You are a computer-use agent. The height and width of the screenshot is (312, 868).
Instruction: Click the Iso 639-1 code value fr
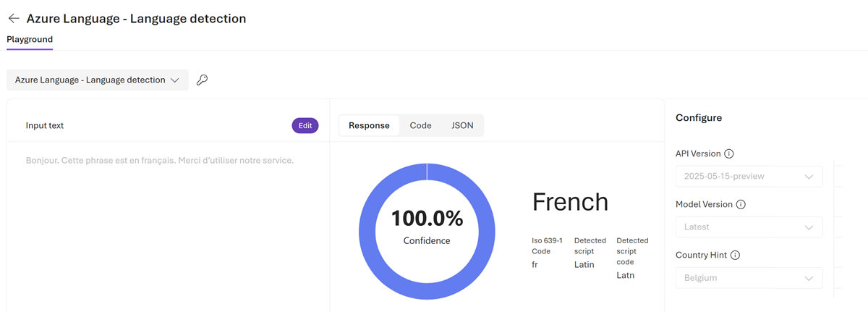click(x=535, y=264)
